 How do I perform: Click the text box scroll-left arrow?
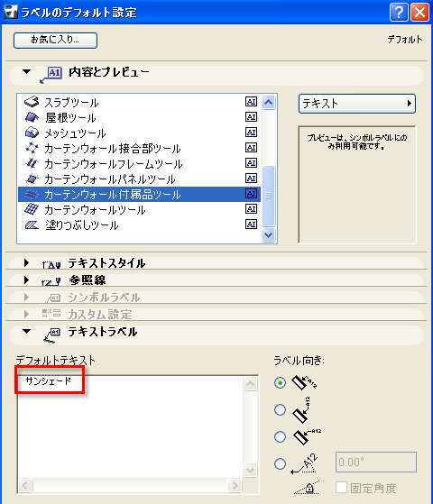25,485
